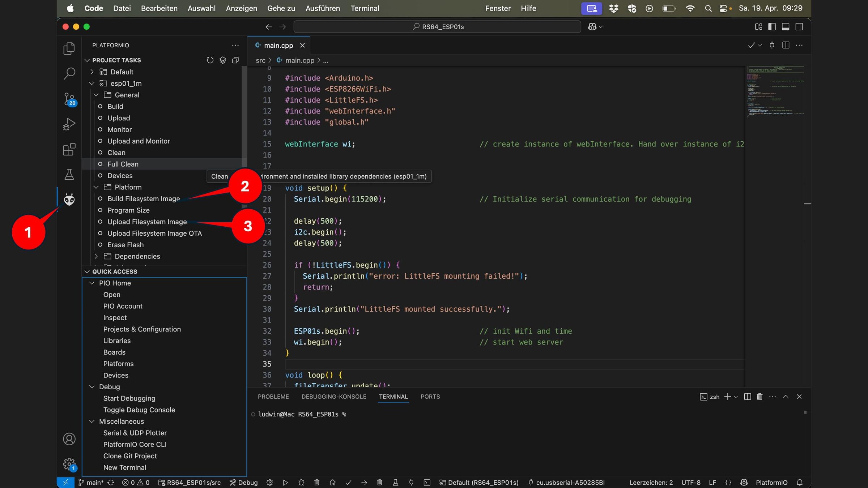The height and width of the screenshot is (488, 868).
Task: Open the Extensions view in activity bar
Action: pyautogui.click(x=69, y=149)
